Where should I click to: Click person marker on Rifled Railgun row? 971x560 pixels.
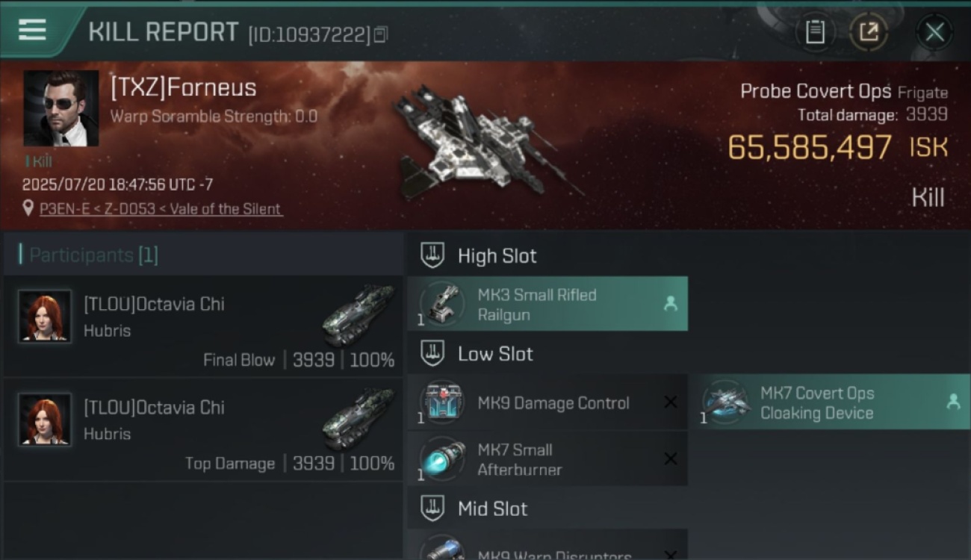pos(671,303)
